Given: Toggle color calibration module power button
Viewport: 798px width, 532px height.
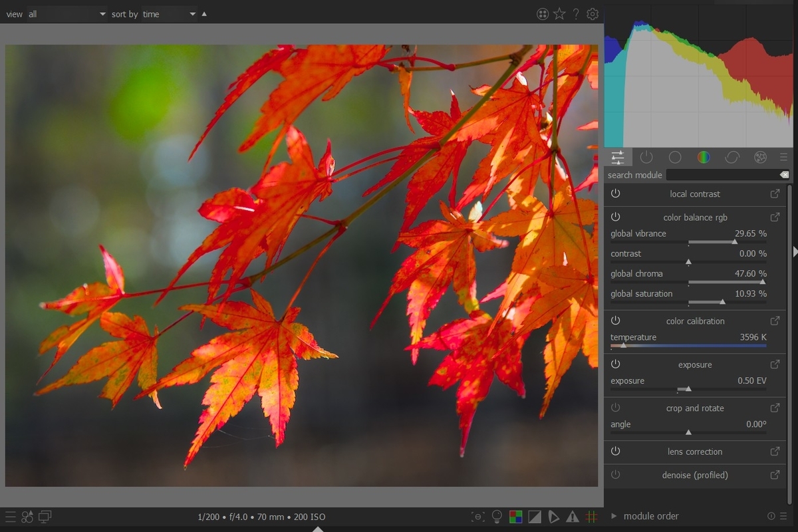Looking at the screenshot, I should [615, 321].
